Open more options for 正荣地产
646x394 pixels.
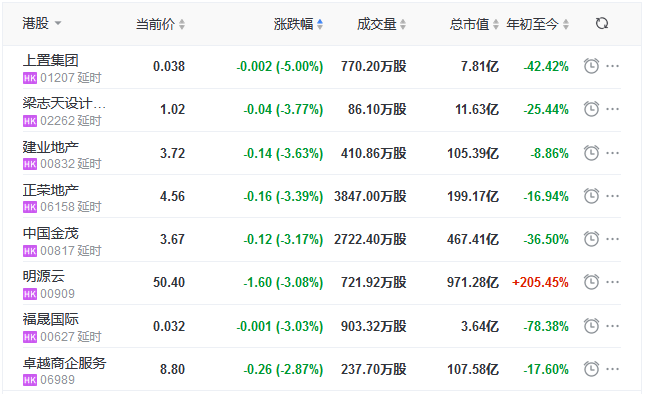click(x=613, y=196)
